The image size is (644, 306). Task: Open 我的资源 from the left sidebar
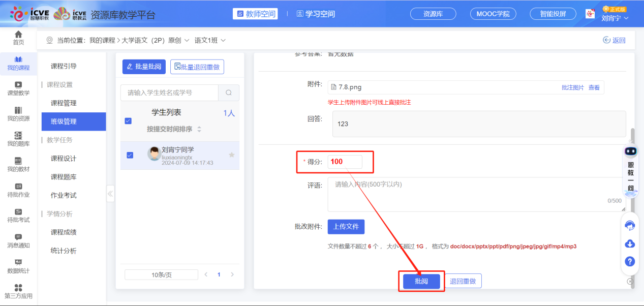click(18, 112)
